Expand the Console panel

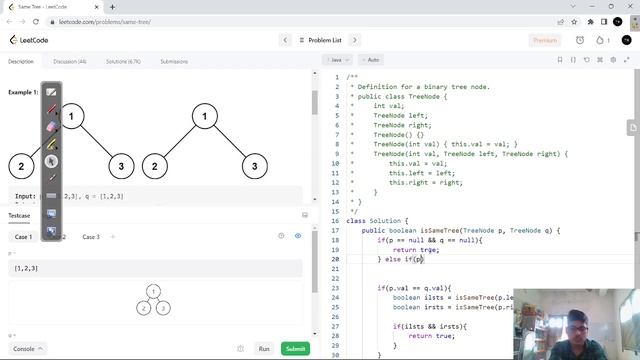tap(28, 349)
